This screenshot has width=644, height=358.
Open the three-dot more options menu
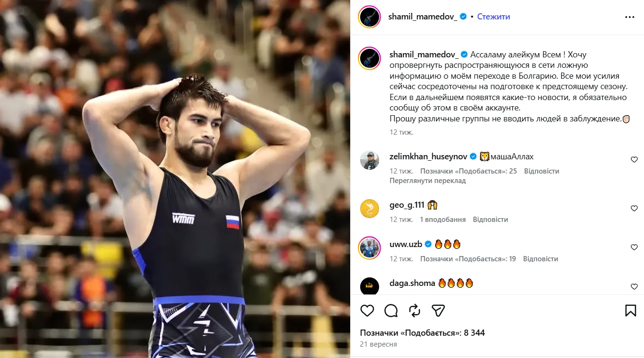[629, 17]
